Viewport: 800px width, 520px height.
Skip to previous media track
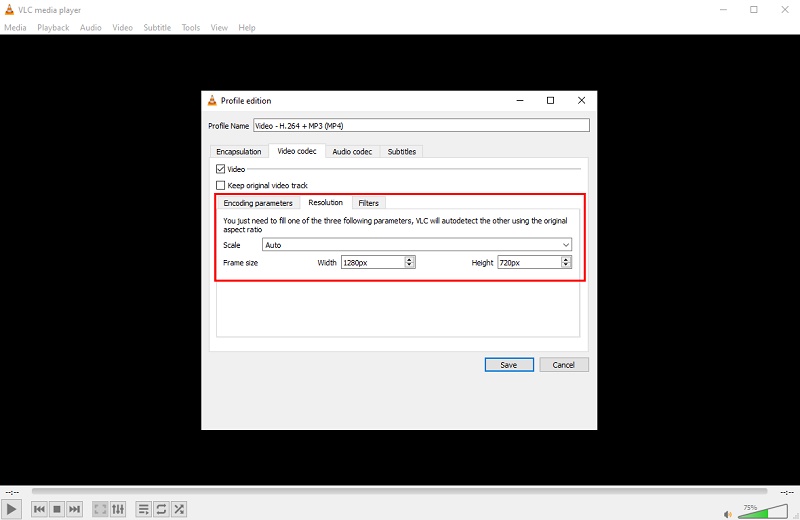39,509
